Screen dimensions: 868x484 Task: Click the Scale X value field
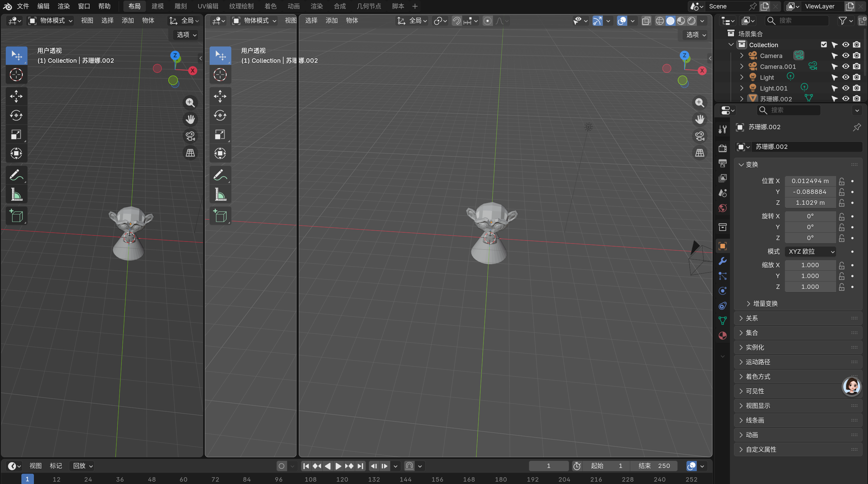tap(810, 265)
